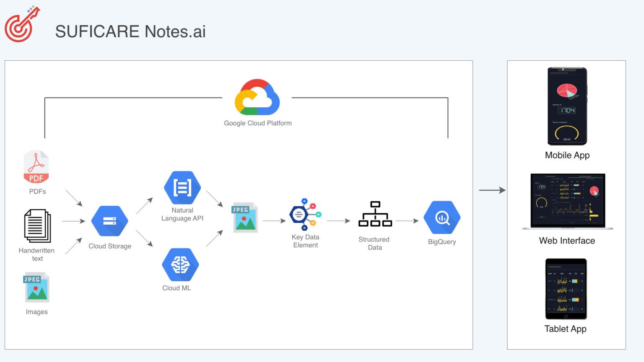This screenshot has height=362, width=644.
Task: Click the 'Mobile App' caption
Action: tap(567, 155)
